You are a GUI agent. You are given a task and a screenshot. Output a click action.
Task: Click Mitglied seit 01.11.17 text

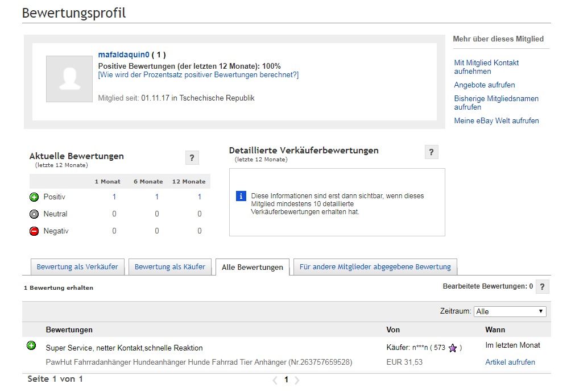pyautogui.click(x=176, y=98)
